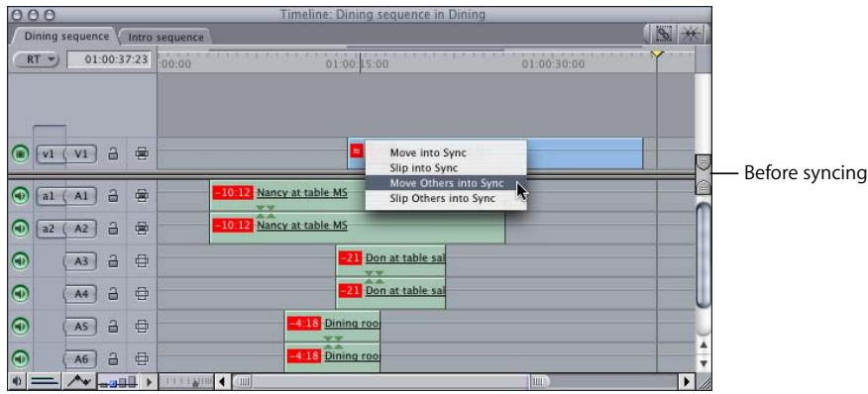The image size is (868, 394).
Task: Lock the A1 audio track
Action: coord(113,196)
